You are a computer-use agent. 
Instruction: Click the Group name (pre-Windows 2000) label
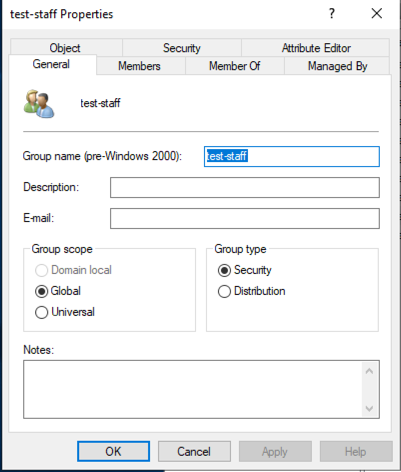point(102,156)
